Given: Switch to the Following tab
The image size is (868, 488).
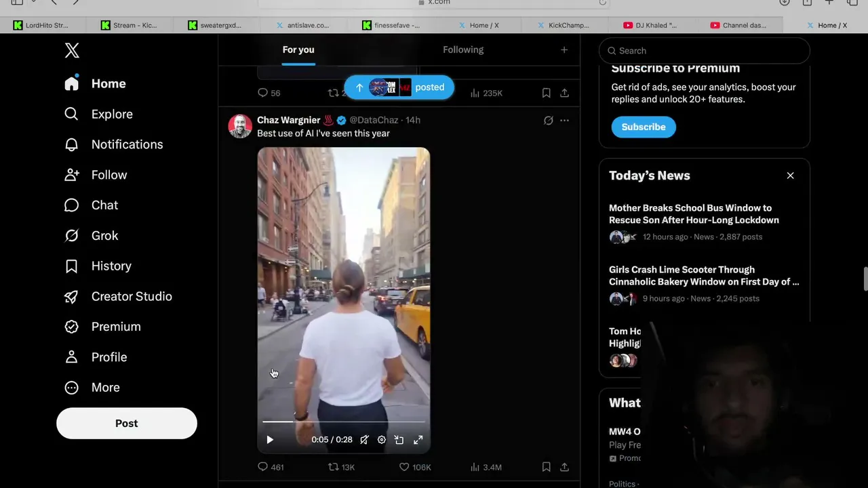Looking at the screenshot, I should point(463,49).
